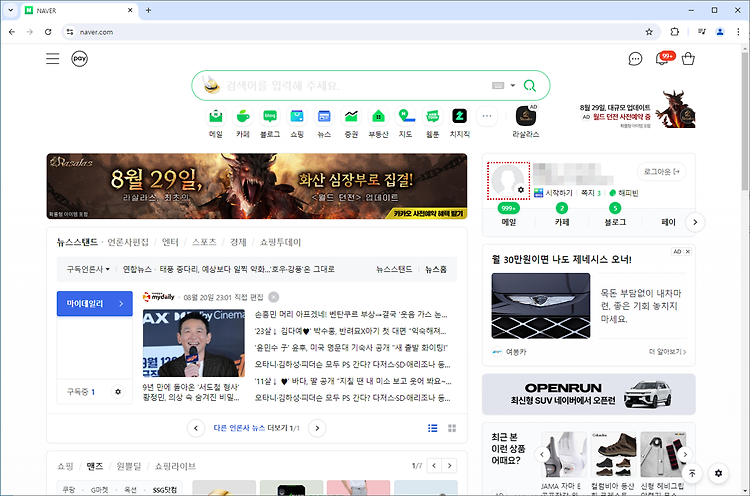This screenshot has width=750, height=496.
Task: Open the profile picture settings gear
Action: tap(521, 190)
